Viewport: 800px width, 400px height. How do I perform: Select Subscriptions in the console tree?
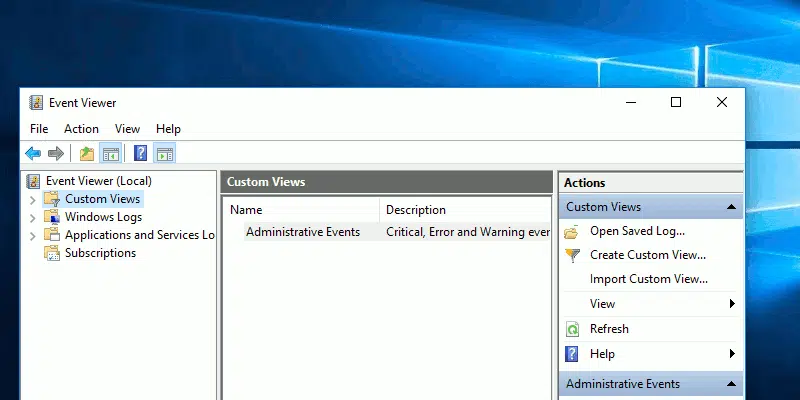tap(100, 253)
